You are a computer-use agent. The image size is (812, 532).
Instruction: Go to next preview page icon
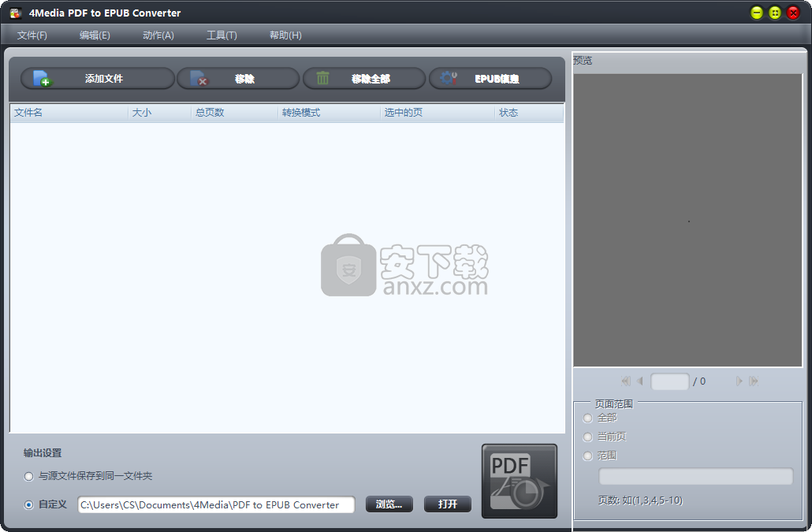coord(739,381)
